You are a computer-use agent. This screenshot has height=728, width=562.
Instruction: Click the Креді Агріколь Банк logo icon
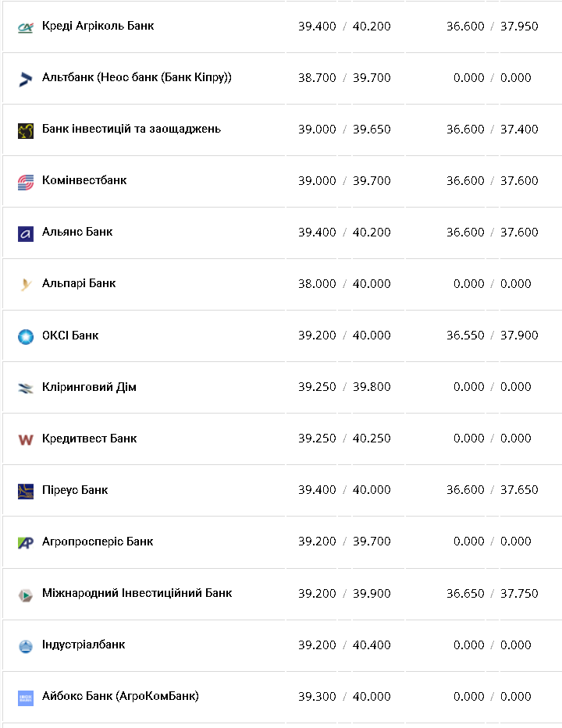[26, 27]
